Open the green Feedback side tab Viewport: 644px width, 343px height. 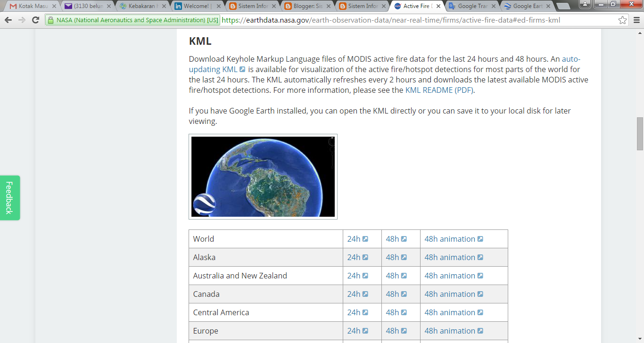9,198
